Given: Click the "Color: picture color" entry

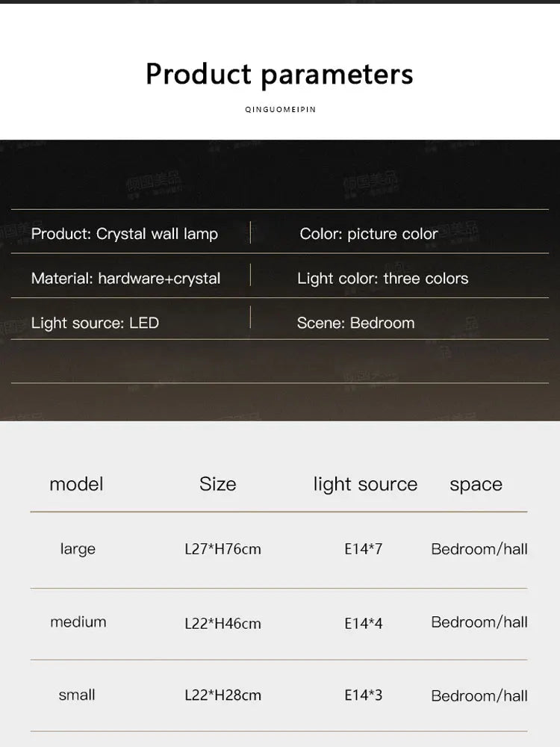Looking at the screenshot, I should [x=369, y=234].
